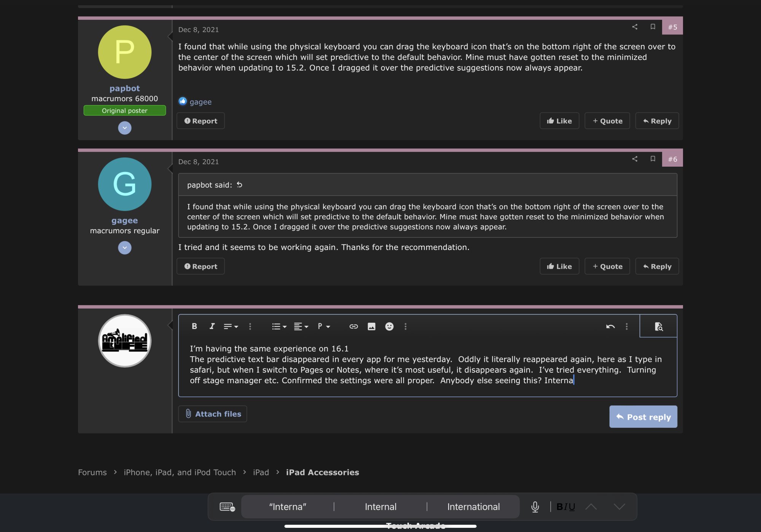Toggle italic formatting in the reply editor
Image resolution: width=761 pixels, height=532 pixels.
[212, 326]
